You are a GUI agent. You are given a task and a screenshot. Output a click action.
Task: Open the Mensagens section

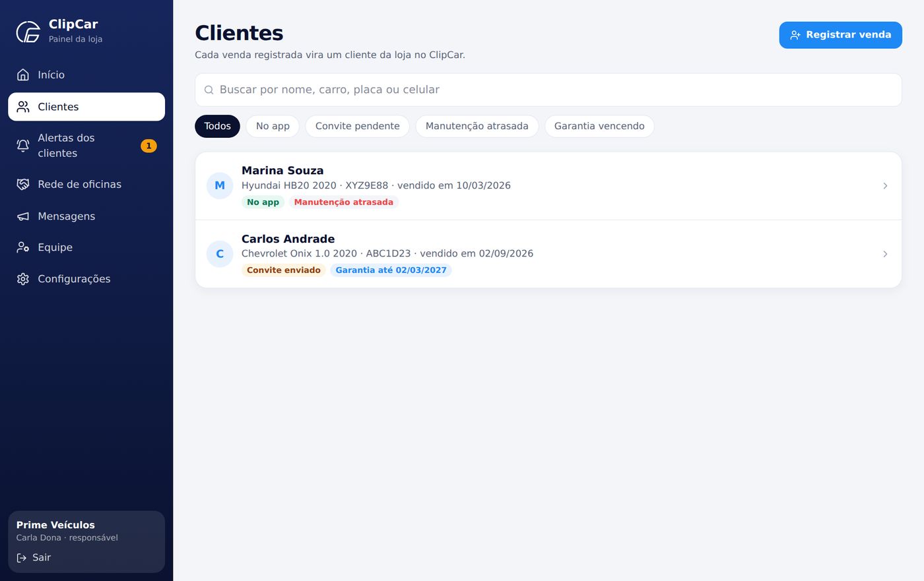tap(86, 216)
